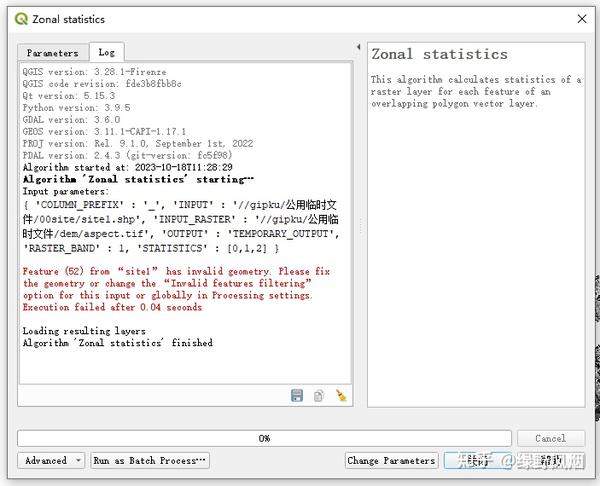Save the log to file icon
600x486 pixels.
pyautogui.click(x=297, y=395)
